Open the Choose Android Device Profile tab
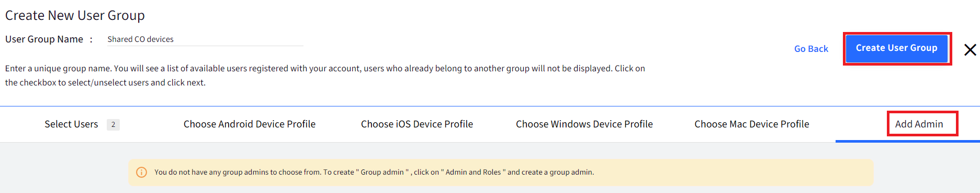 click(x=250, y=124)
